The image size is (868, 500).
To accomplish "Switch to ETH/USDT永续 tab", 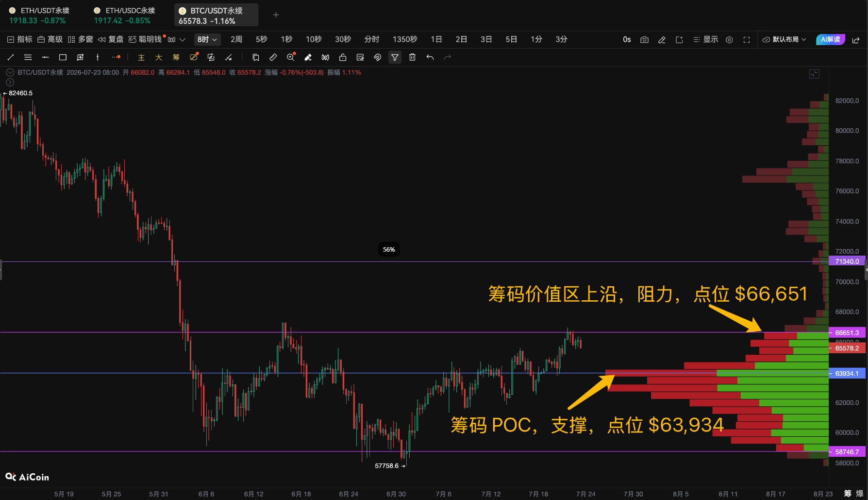I will pos(40,15).
